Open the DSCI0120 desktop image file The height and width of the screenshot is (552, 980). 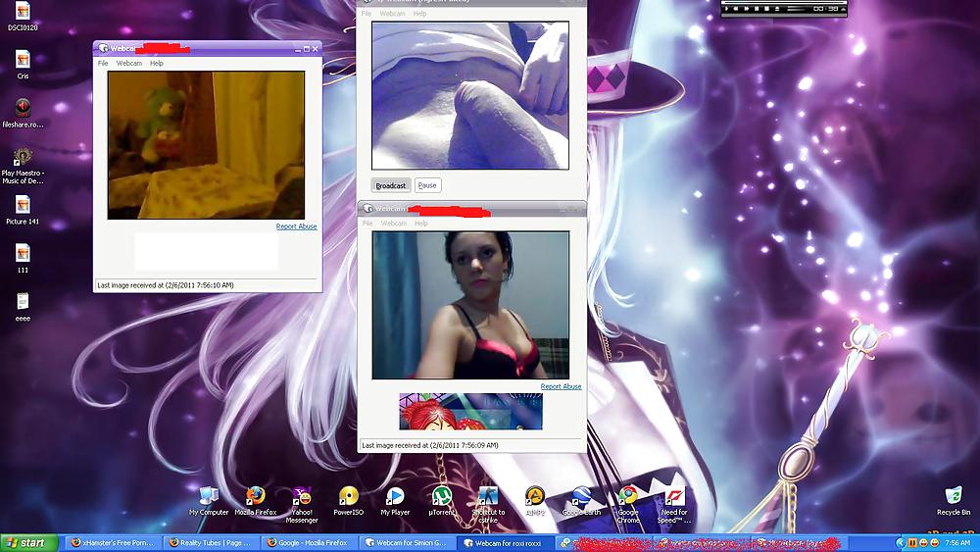coord(23,17)
